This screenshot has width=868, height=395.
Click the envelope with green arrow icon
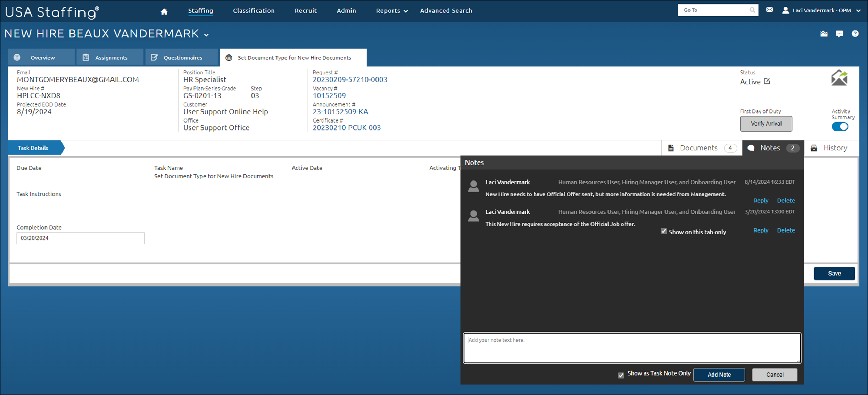click(839, 78)
